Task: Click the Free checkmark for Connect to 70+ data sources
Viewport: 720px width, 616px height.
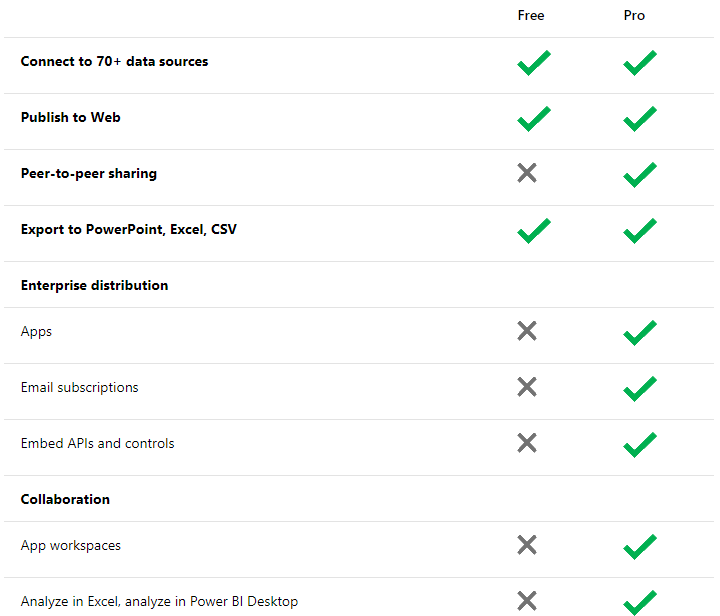Action: [x=534, y=63]
